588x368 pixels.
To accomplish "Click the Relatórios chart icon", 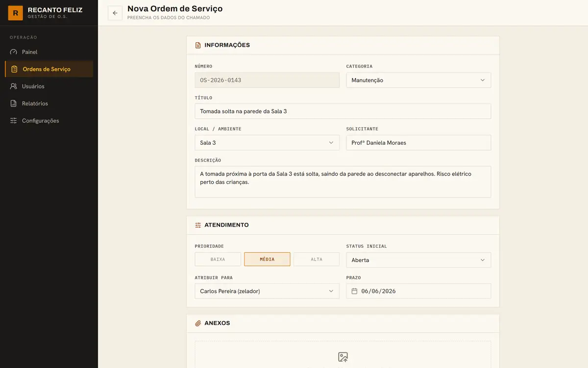I will click(x=14, y=104).
